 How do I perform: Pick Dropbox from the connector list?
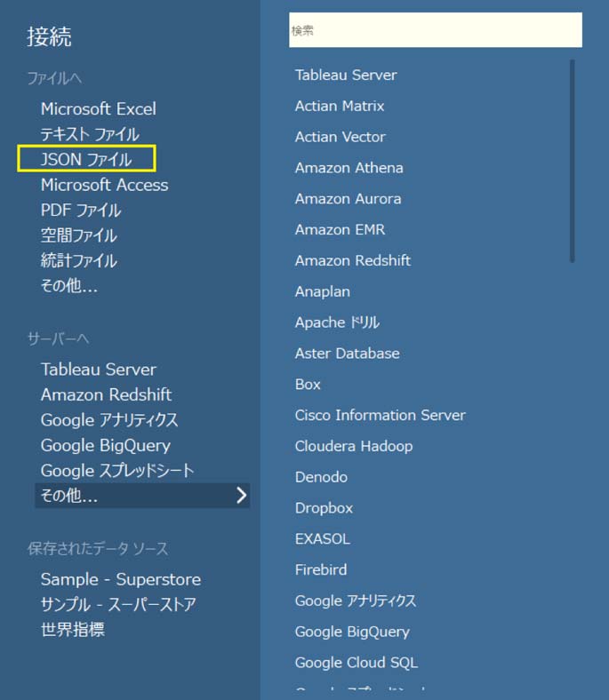click(x=324, y=508)
